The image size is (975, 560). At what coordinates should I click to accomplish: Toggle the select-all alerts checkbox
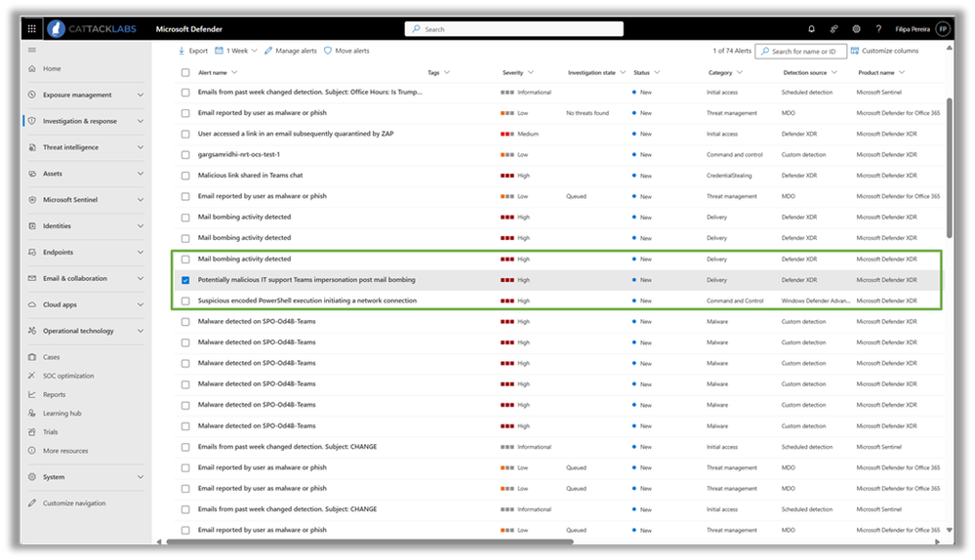click(x=185, y=73)
